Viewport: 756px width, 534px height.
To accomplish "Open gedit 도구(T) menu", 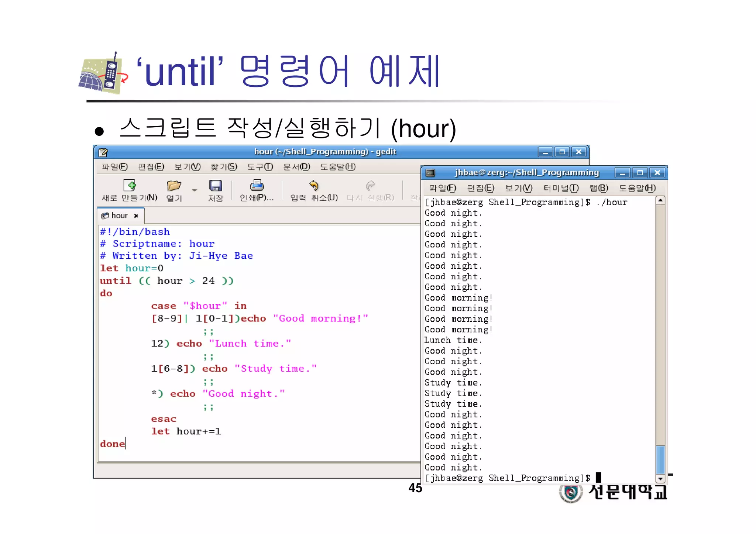I will point(260,167).
